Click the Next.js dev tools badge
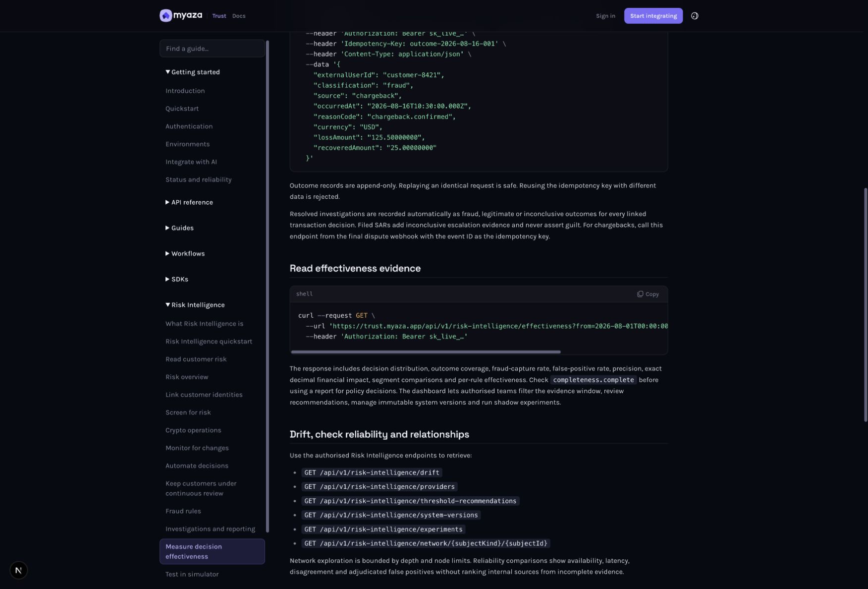868x589 pixels. [x=18, y=570]
